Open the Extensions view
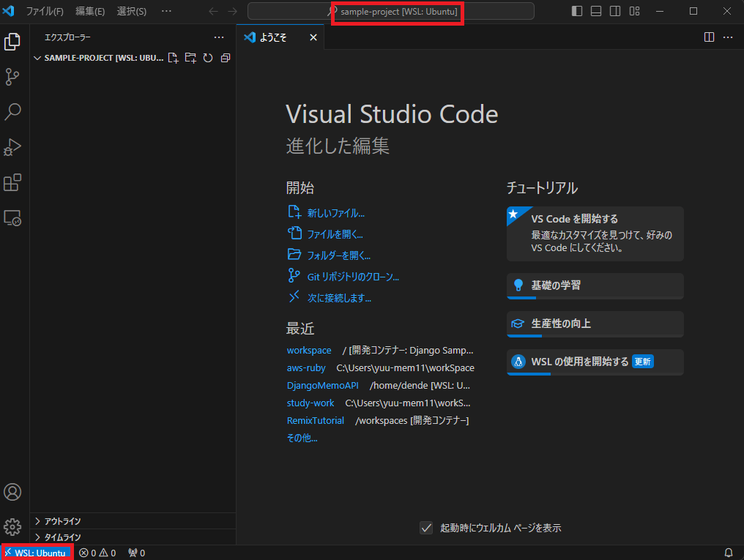Screen dimensions: 744x560 pos(12,182)
